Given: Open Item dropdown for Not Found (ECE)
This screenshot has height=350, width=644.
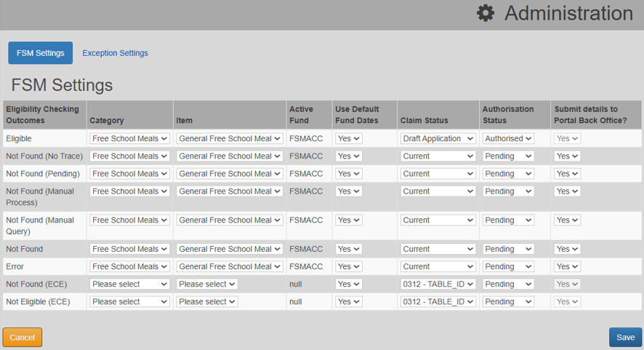Looking at the screenshot, I should tap(206, 284).
